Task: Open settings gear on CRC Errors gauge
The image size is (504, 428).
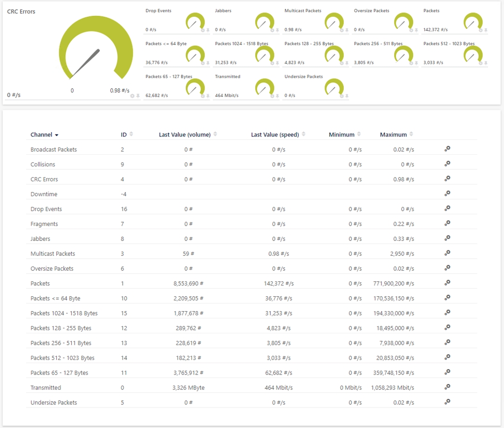Action: coord(132,96)
